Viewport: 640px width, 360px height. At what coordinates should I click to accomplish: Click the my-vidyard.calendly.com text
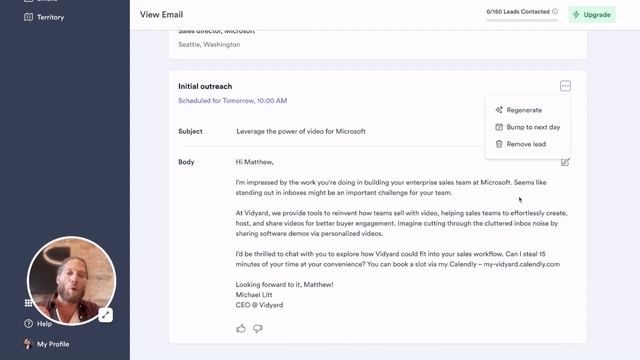[x=522, y=264]
